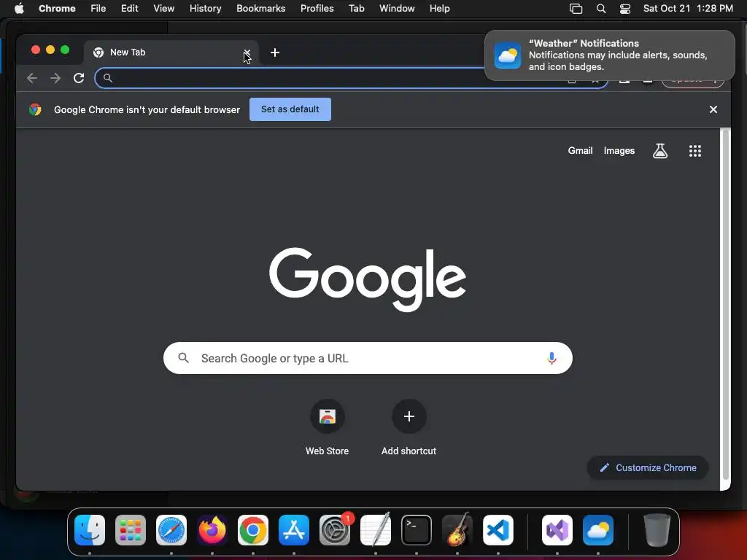This screenshot has height=560, width=747.
Task: Open Search Labs flask icon
Action: pos(659,151)
